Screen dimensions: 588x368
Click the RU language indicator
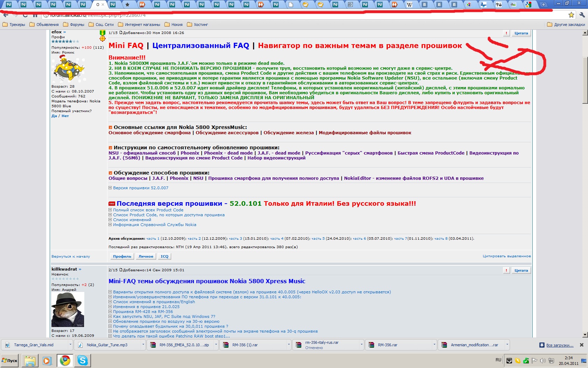coord(498,360)
